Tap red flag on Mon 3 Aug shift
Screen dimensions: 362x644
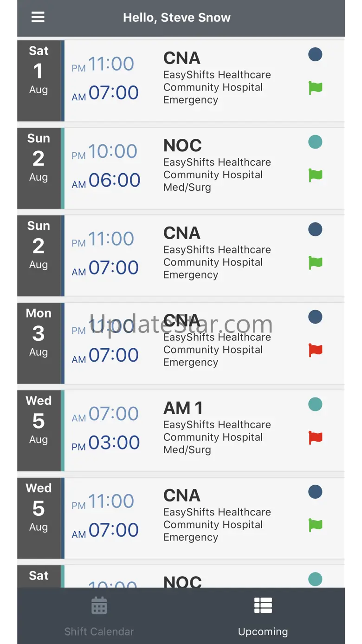[316, 350]
